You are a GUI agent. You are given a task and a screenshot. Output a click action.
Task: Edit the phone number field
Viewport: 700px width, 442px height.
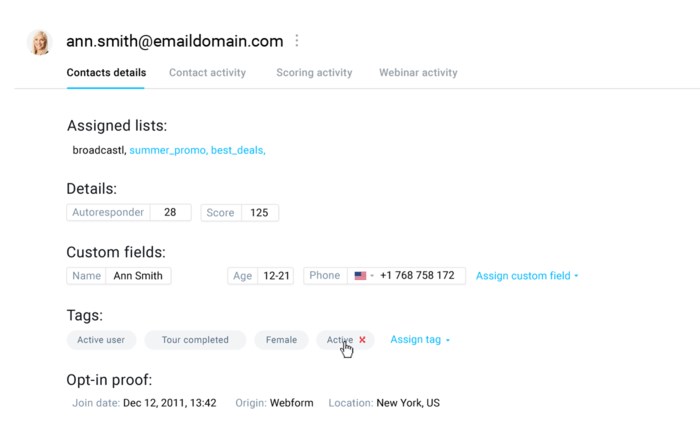[417, 276]
